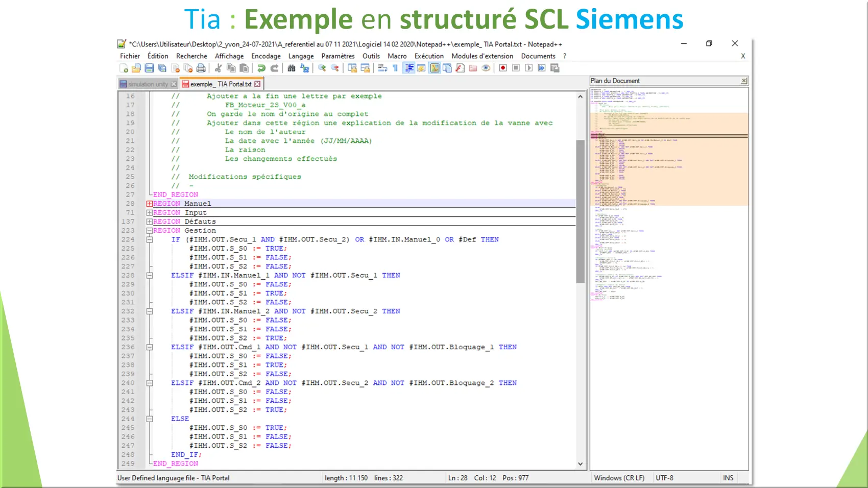The height and width of the screenshot is (488, 868).
Task: Expand the folded REGION Manuel block
Action: [150, 204]
